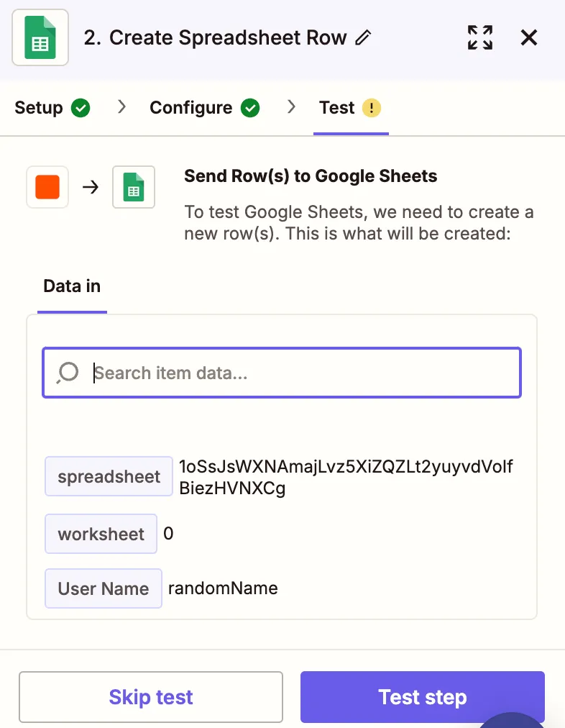Open the Setup tab
The height and width of the screenshot is (728, 565).
click(x=52, y=108)
